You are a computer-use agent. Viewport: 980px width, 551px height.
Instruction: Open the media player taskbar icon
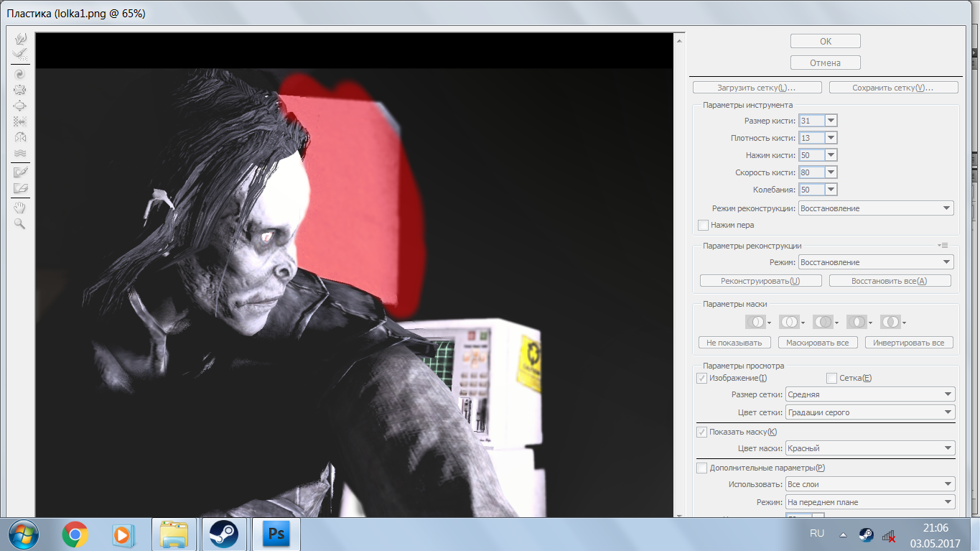[x=123, y=534]
